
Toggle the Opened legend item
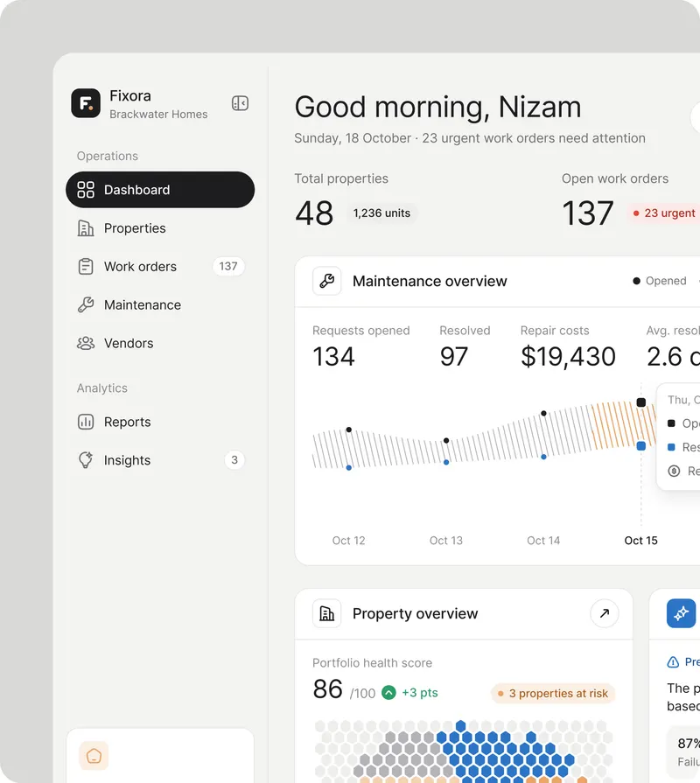[x=660, y=281]
